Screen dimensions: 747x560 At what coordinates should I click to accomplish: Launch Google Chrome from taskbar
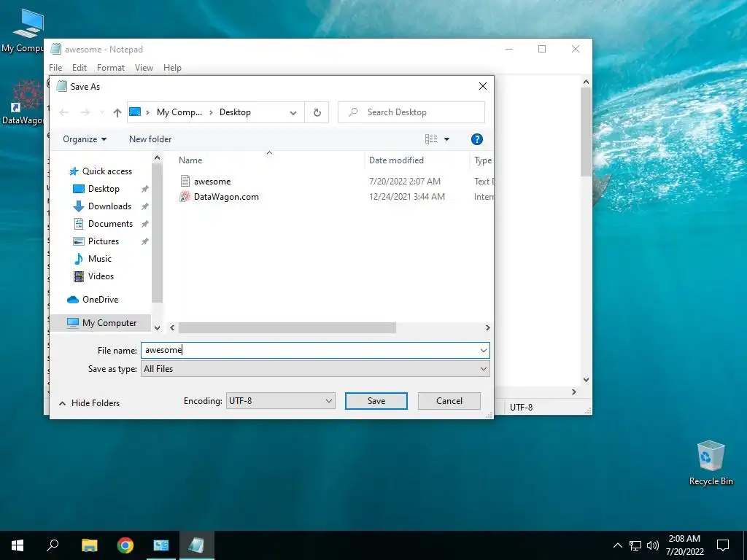[125, 545]
